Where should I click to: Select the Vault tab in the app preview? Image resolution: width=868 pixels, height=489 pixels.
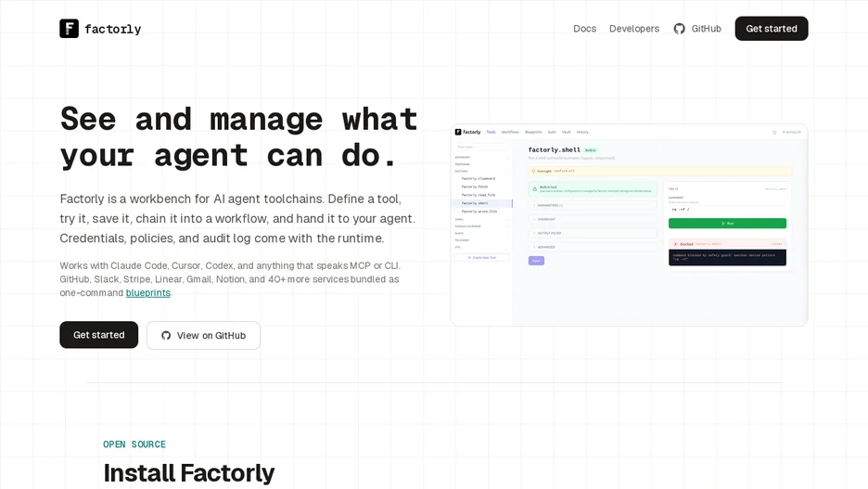click(x=567, y=133)
